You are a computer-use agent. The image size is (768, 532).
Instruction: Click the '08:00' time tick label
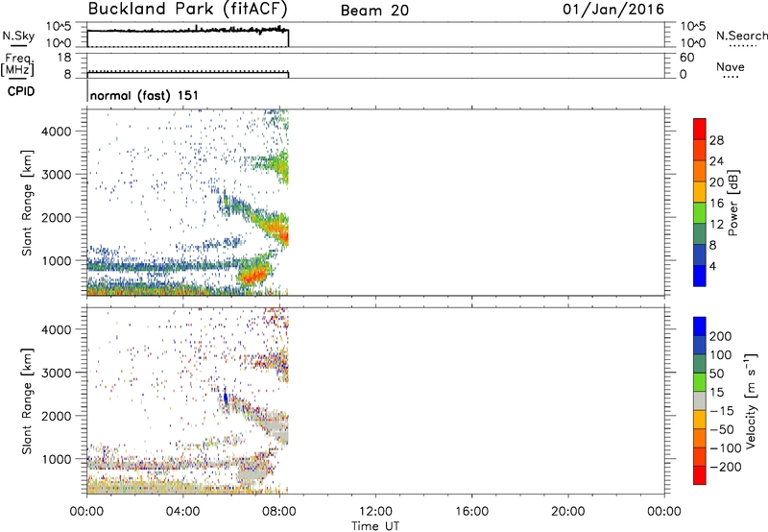(279, 512)
